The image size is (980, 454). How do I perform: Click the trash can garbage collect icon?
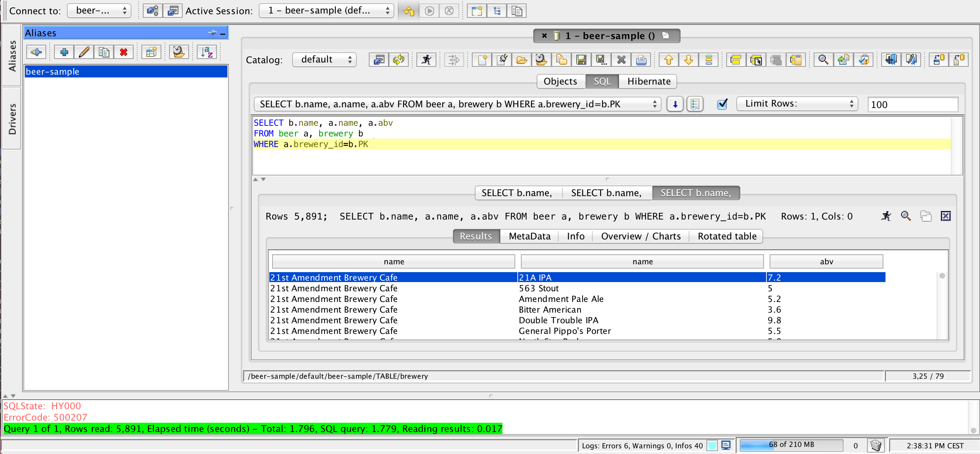coord(876,445)
